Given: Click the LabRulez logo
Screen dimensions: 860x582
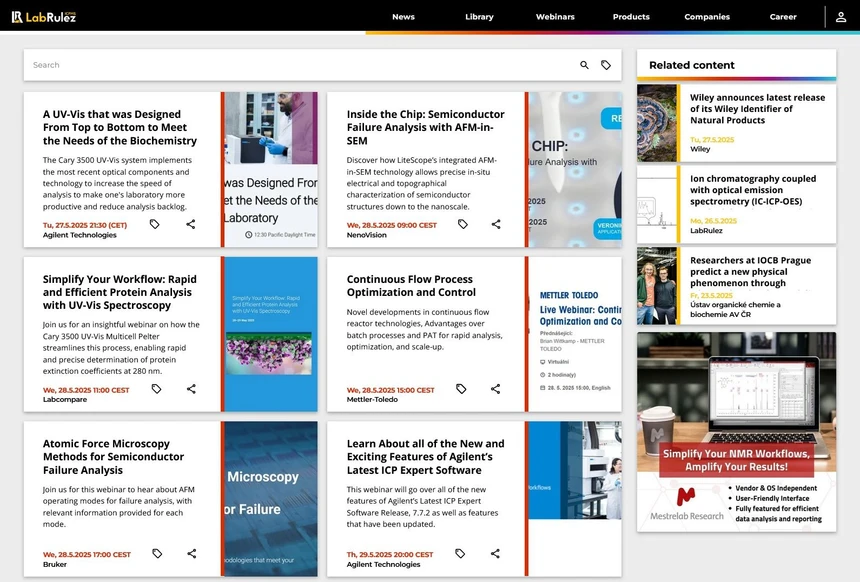Looking at the screenshot, I should click(x=44, y=17).
